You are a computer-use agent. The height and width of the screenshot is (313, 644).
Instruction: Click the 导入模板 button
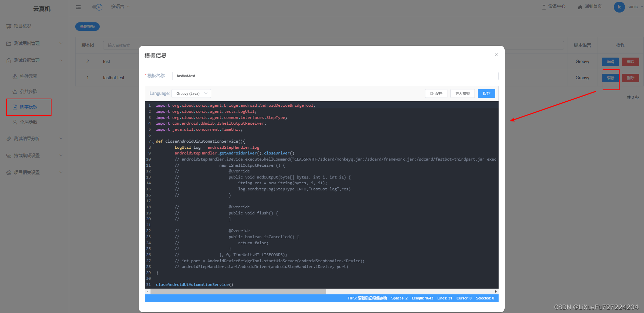point(462,93)
